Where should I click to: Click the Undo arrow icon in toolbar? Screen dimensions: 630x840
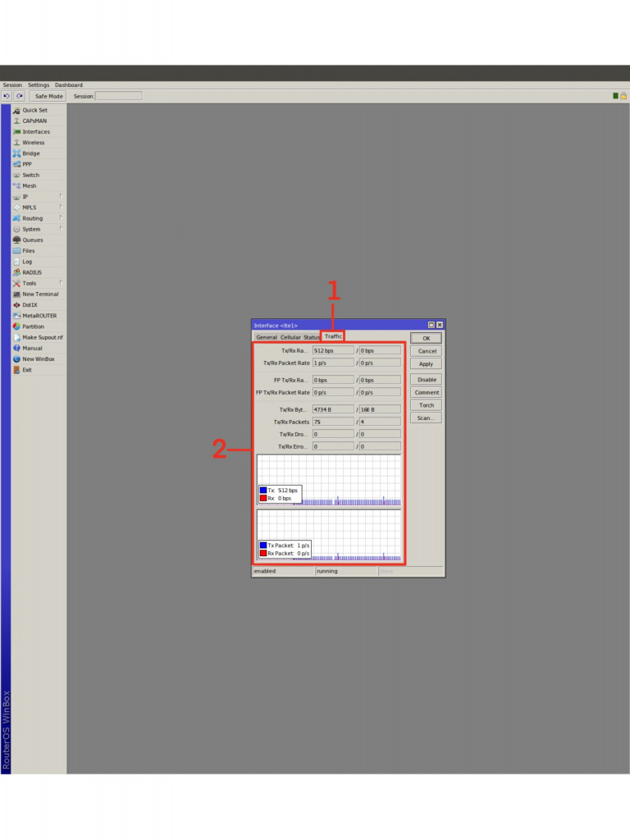pyautogui.click(x=7, y=96)
